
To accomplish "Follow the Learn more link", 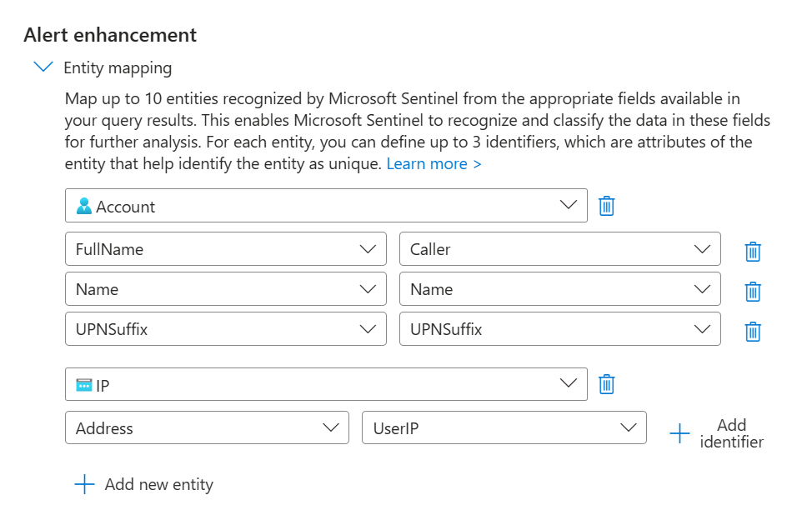I will point(434,163).
